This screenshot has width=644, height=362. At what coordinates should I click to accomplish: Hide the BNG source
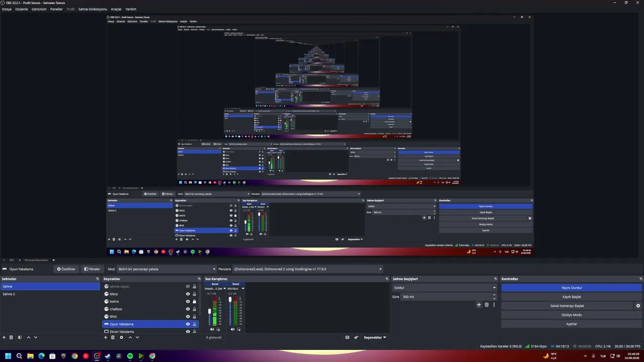[x=188, y=317]
